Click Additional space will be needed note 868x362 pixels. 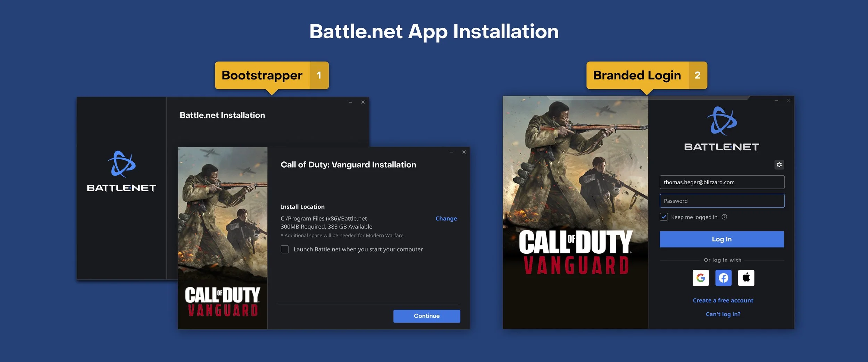[342, 235]
